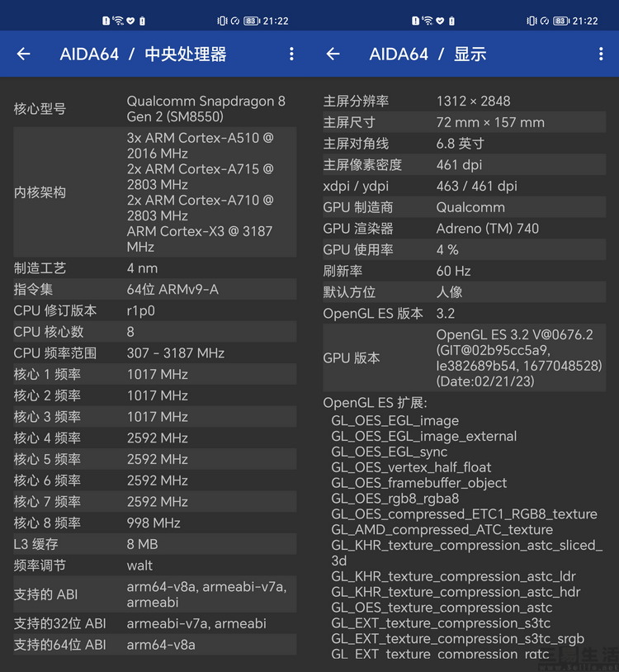This screenshot has height=672, width=619.
Task: Select the GL_AMD_compressed_ATC_texture extension line
Action: point(442,530)
